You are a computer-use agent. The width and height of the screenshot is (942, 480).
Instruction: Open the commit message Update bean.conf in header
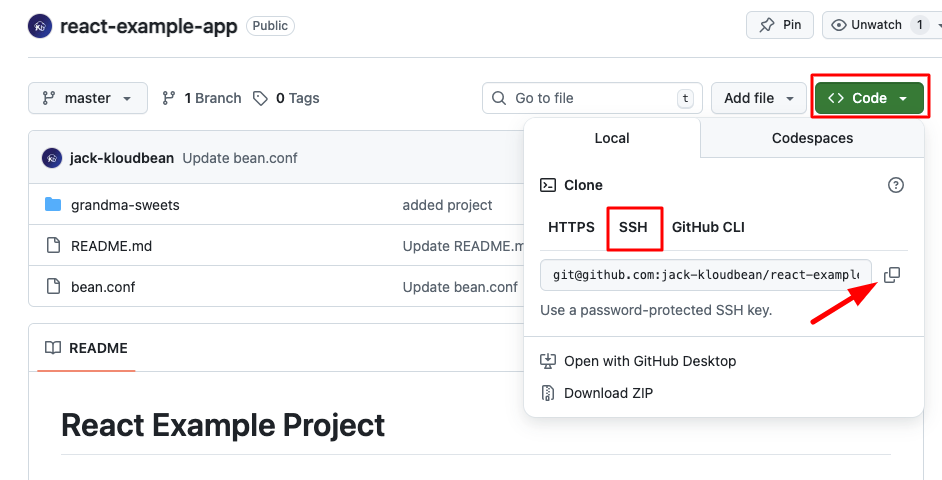coord(240,158)
